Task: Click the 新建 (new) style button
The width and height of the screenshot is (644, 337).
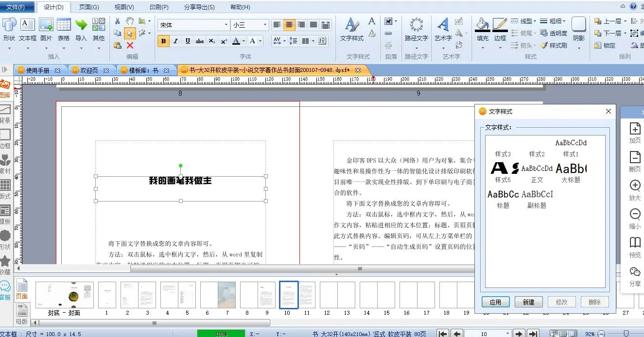Action: point(528,302)
